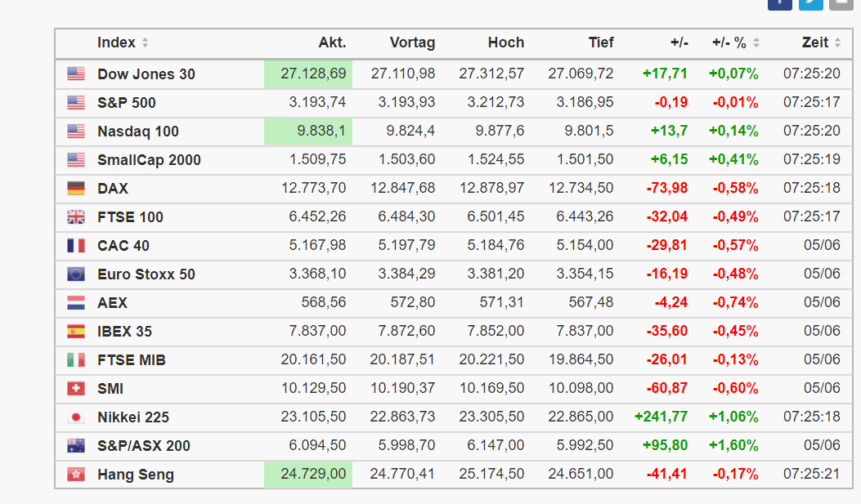Open the Nasdaq 100 index link
Viewport: 861px width, 504px height.
pos(138,132)
